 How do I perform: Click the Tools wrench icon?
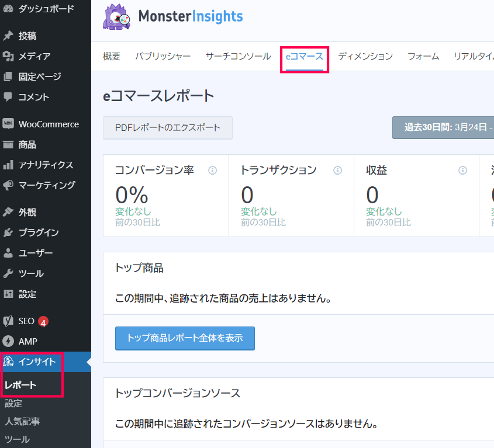[x=8, y=273]
